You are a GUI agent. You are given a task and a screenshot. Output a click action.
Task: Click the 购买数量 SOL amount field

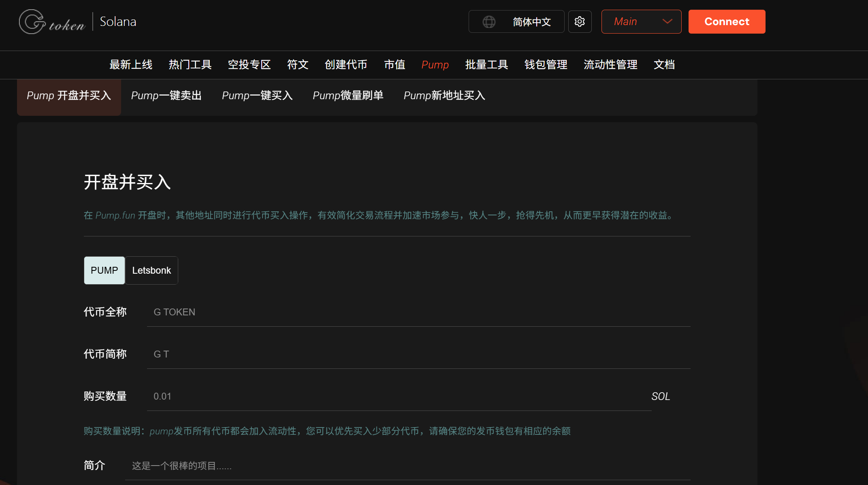pyautogui.click(x=399, y=396)
